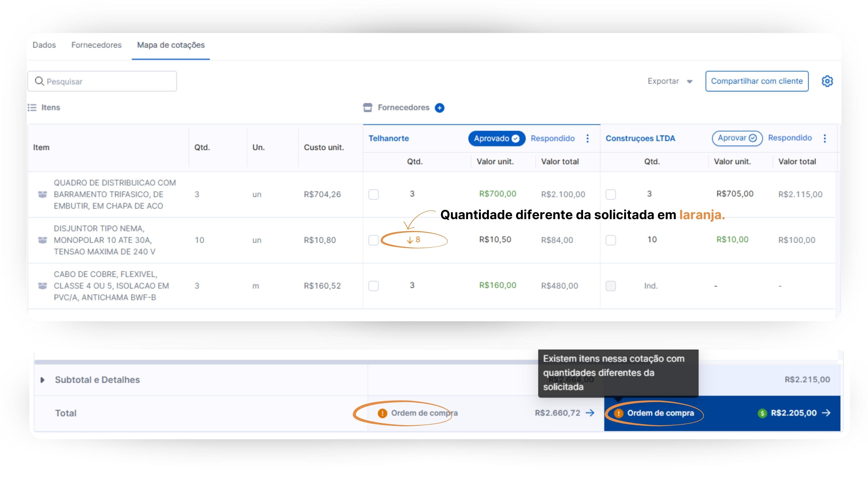
Task: Expand the Subtotal e Detalhes section
Action: pos(42,380)
